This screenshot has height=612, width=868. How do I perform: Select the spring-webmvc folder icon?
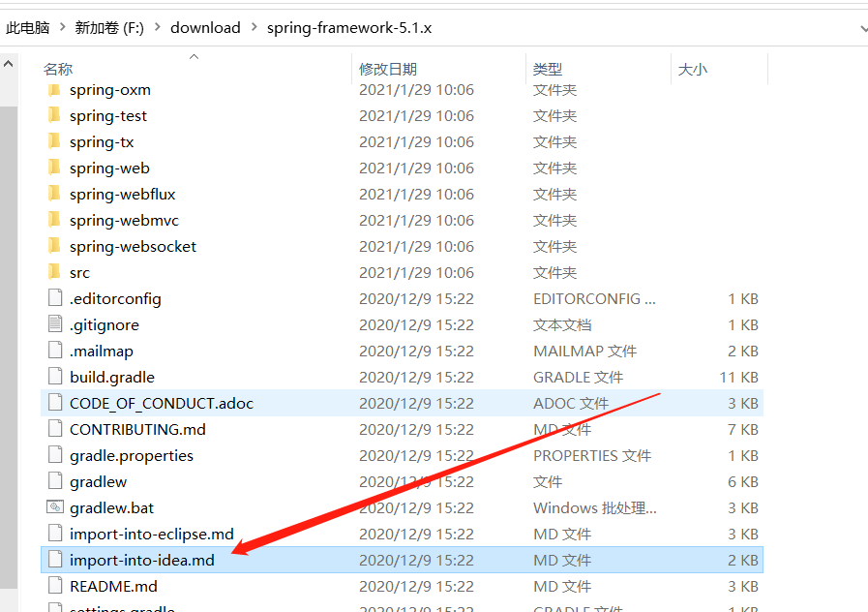(54, 219)
